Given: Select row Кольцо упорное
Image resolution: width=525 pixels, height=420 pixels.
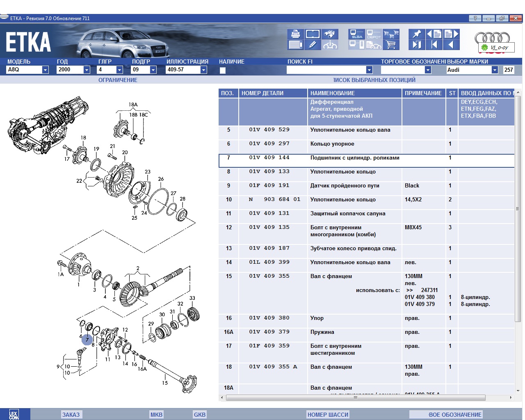Looking at the screenshot, I should 367,147.
